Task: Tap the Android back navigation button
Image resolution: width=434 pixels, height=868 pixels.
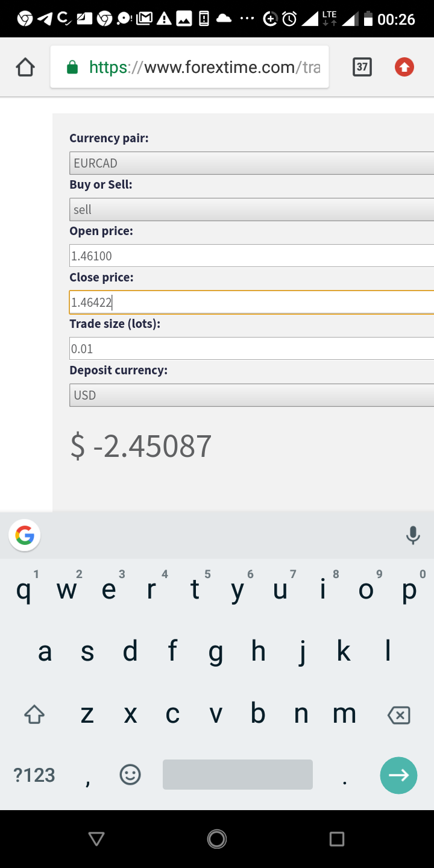Action: [x=96, y=838]
